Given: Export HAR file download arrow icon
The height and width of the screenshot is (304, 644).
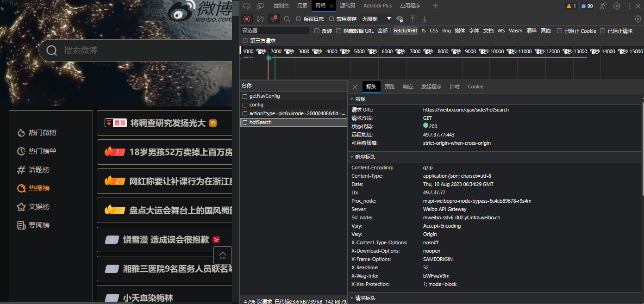Looking at the screenshot, I should click(x=425, y=19).
